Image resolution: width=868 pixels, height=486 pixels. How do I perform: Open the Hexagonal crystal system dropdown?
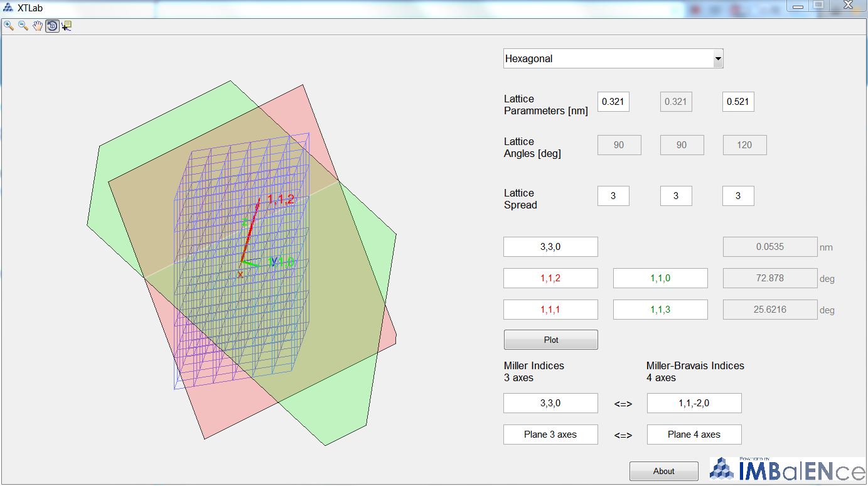click(613, 58)
